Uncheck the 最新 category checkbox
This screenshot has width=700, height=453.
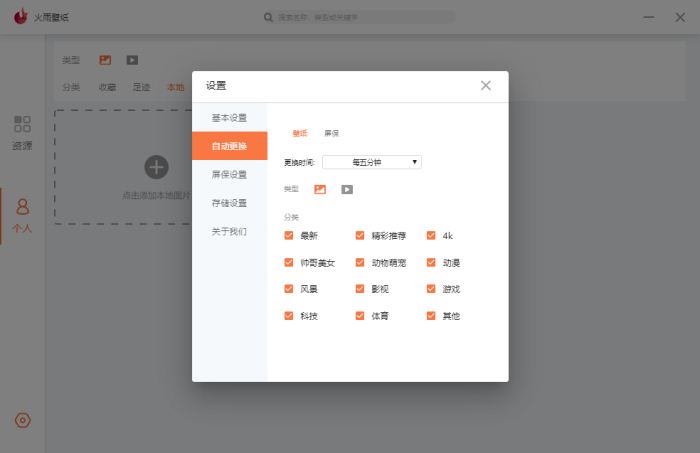pyautogui.click(x=289, y=236)
